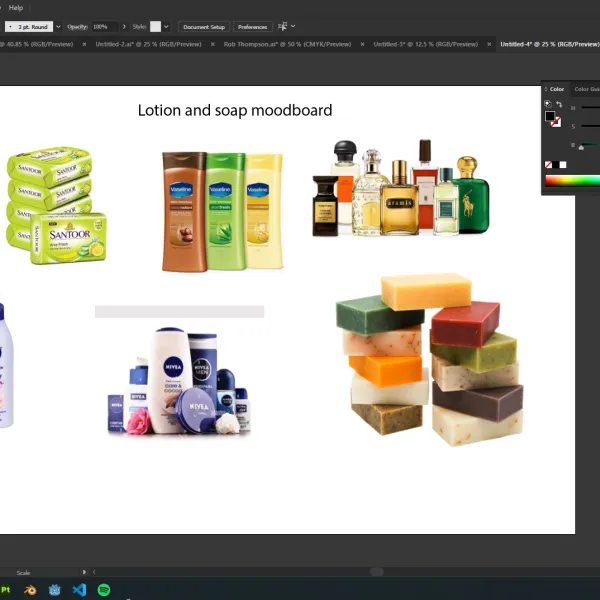This screenshot has width=600, height=600.
Task: Open the graphic Style dropdown arrow
Action: 166,27
